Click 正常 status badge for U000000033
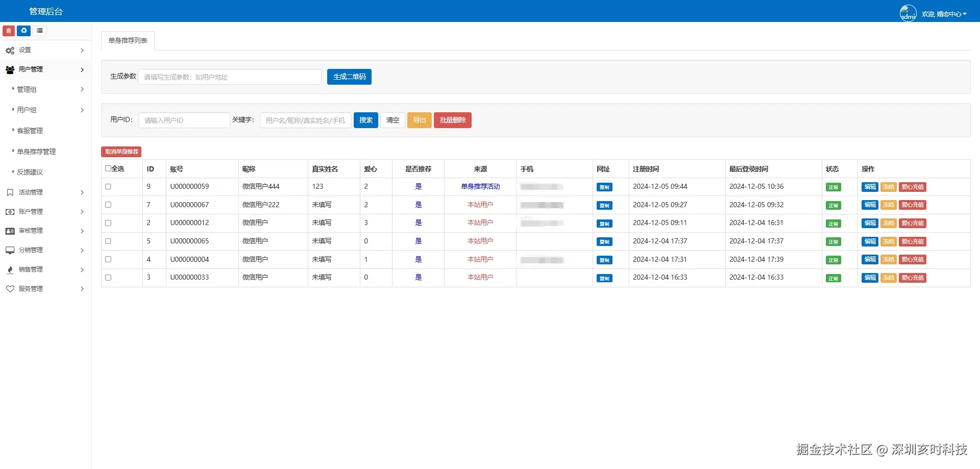Image resolution: width=980 pixels, height=469 pixels. [x=834, y=278]
